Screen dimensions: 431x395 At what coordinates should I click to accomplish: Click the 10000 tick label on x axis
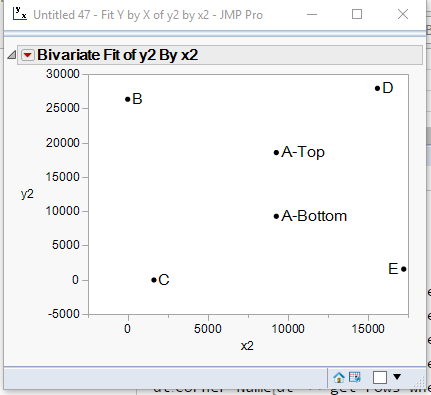288,329
